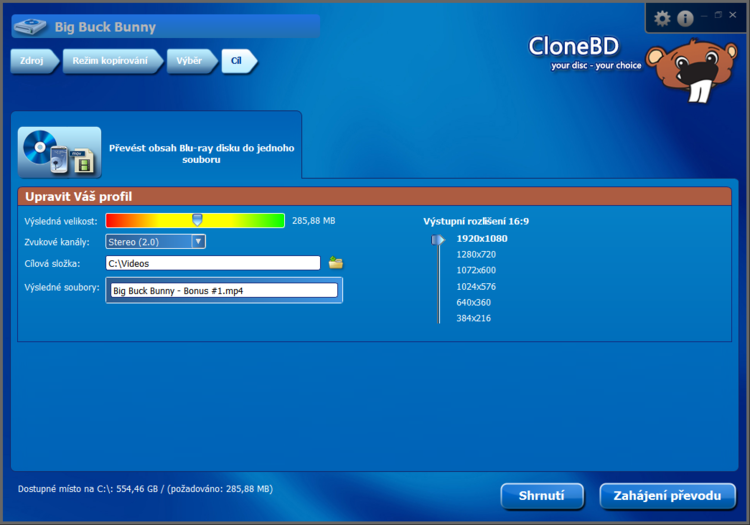Image resolution: width=750 pixels, height=525 pixels.
Task: Minimize the CloneBD window
Action: 704,15
